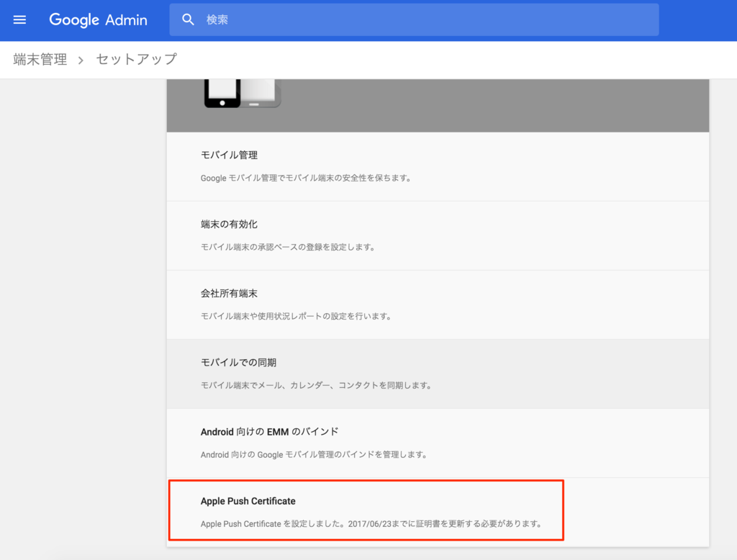Click text 'モバイル端末でメール、カレンダー、コンタクトを同期します。'
Viewport: 737px width, 560px height.
(317, 386)
